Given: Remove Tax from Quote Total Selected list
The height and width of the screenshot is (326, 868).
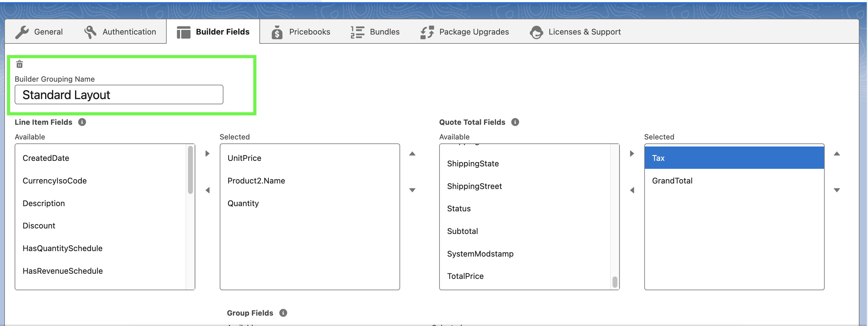Looking at the screenshot, I should (x=632, y=190).
